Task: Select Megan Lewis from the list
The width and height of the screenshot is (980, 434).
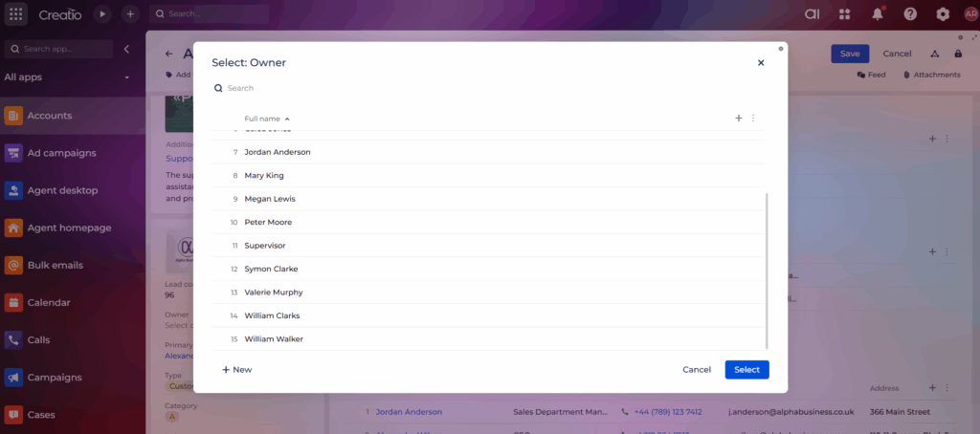Action: point(270,199)
